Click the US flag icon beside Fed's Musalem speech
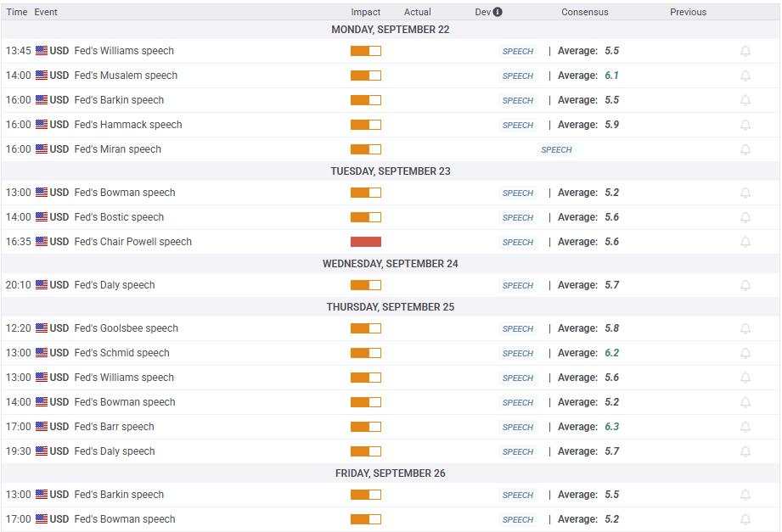Screen dimensions: 782x532 click(43, 76)
